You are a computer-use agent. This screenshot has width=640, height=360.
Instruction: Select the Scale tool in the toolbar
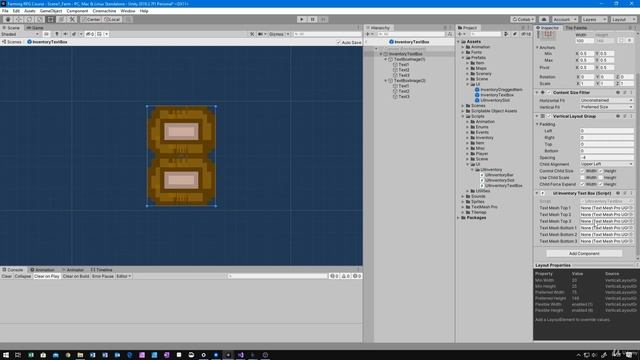(x=40, y=19)
